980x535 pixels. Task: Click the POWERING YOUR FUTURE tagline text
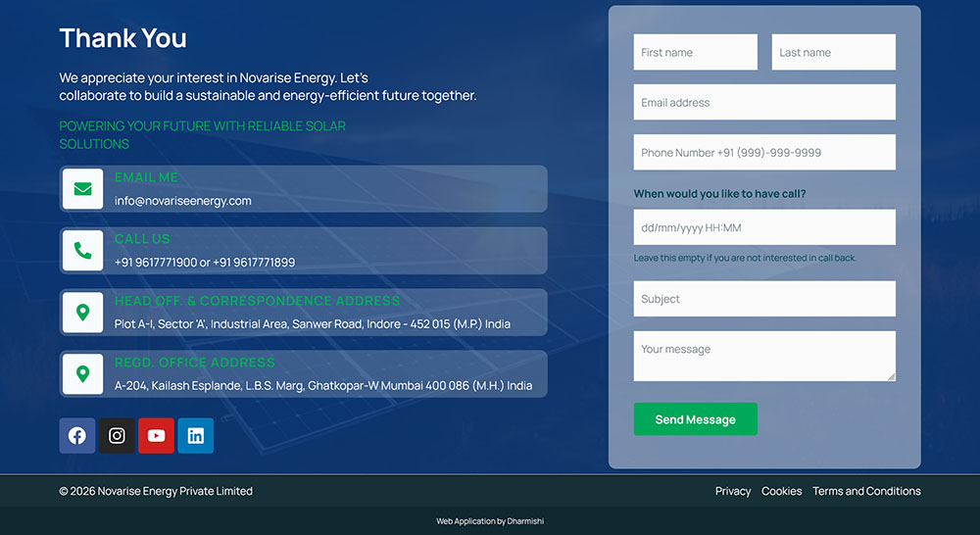[203, 135]
